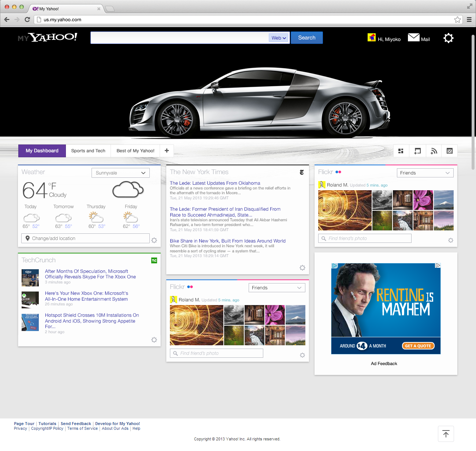Reload the page in browser
Viewport: 476px width, 451px height.
coord(27,19)
